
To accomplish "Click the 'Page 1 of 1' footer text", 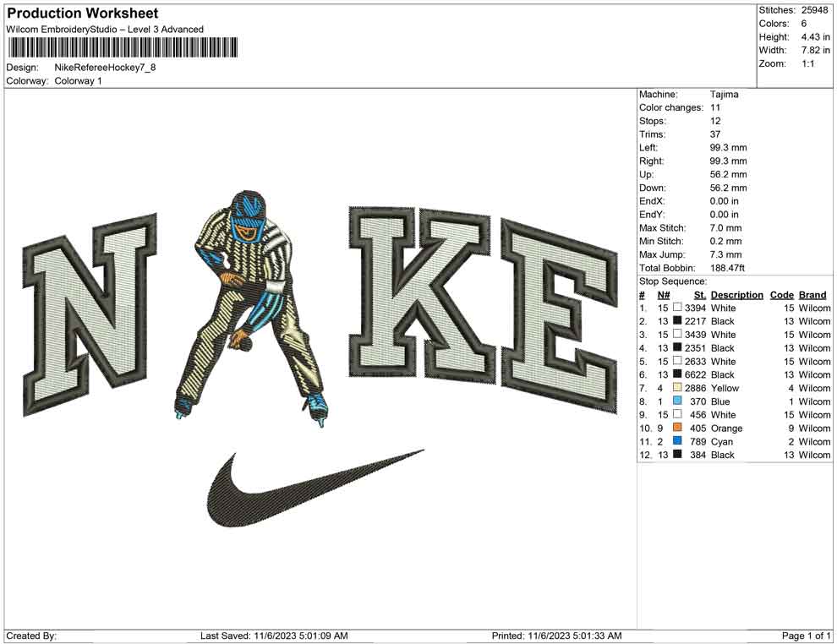I will click(806, 636).
